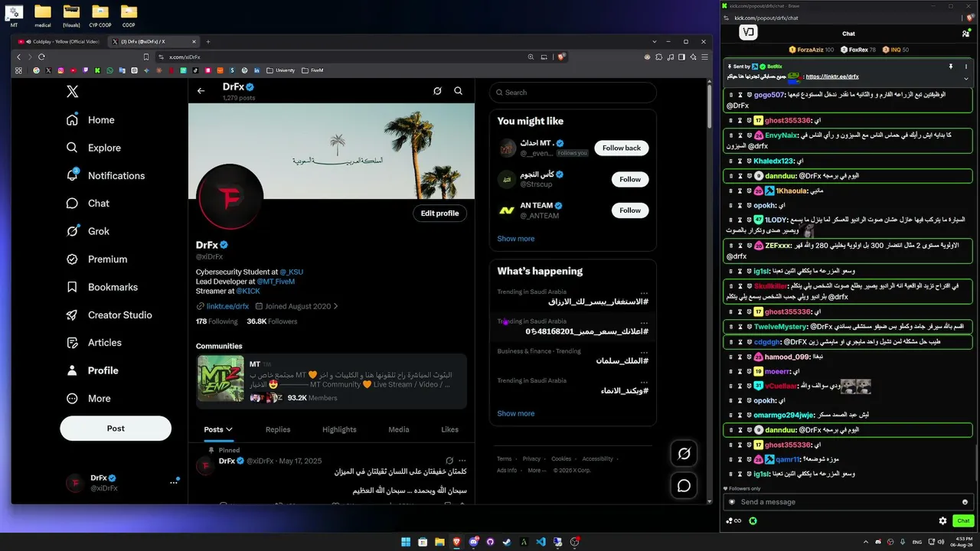Bookmark this page in the address bar
980x551 pixels.
(x=146, y=57)
